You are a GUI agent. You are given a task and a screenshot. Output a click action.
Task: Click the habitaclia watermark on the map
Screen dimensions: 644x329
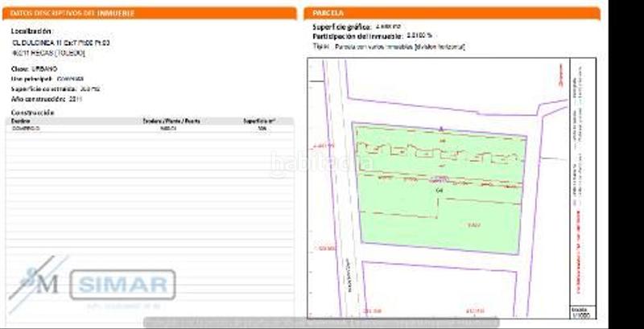tap(321, 164)
